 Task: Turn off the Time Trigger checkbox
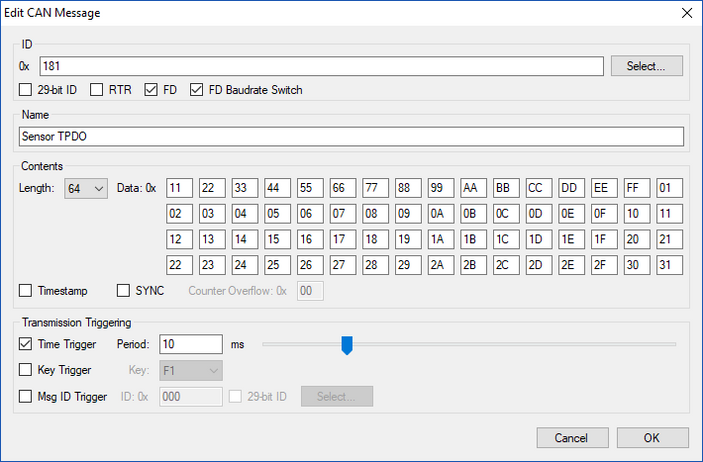[x=26, y=344]
